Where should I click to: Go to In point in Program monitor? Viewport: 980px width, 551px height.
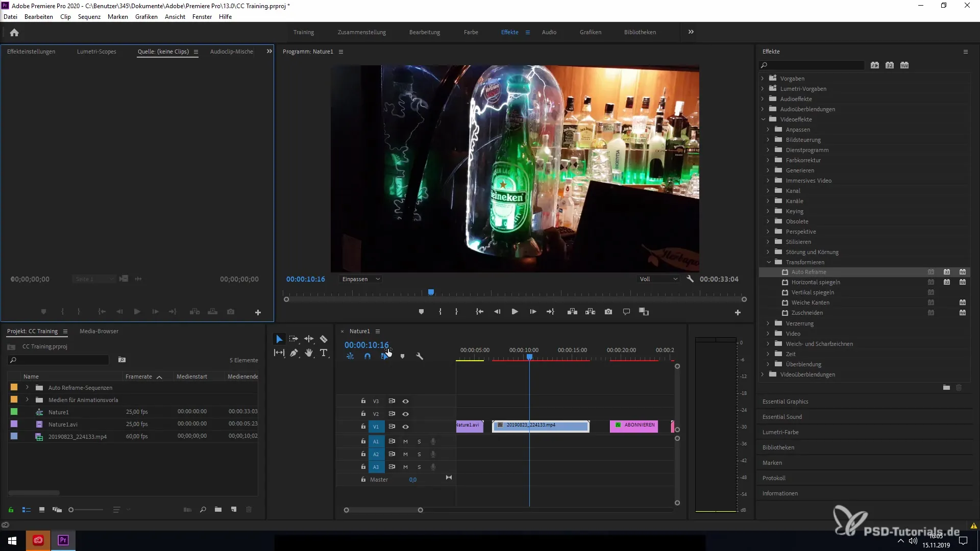click(479, 312)
